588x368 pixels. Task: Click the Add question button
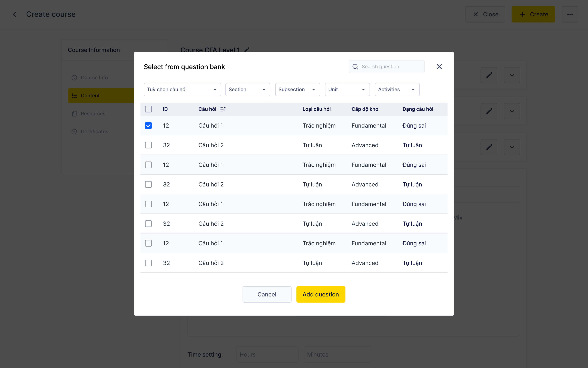coord(321,294)
